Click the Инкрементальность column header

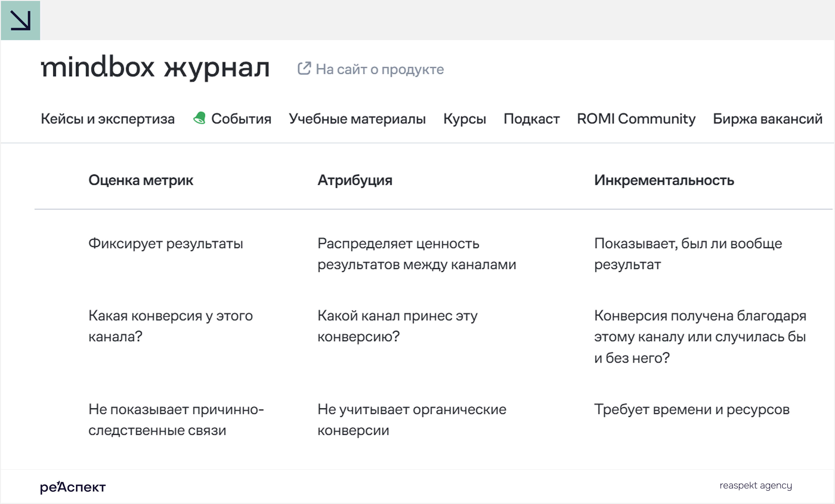(x=664, y=180)
